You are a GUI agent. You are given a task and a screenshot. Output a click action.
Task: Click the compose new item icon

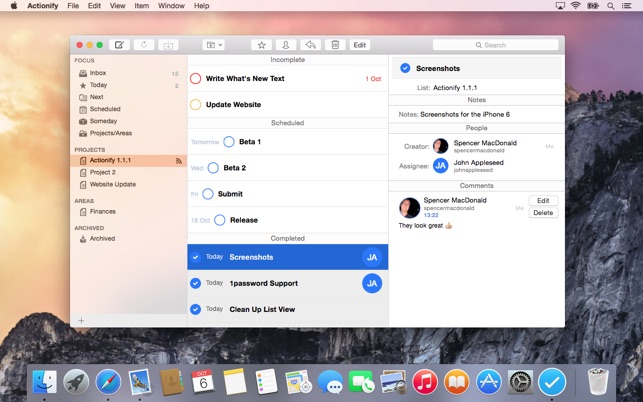[119, 45]
